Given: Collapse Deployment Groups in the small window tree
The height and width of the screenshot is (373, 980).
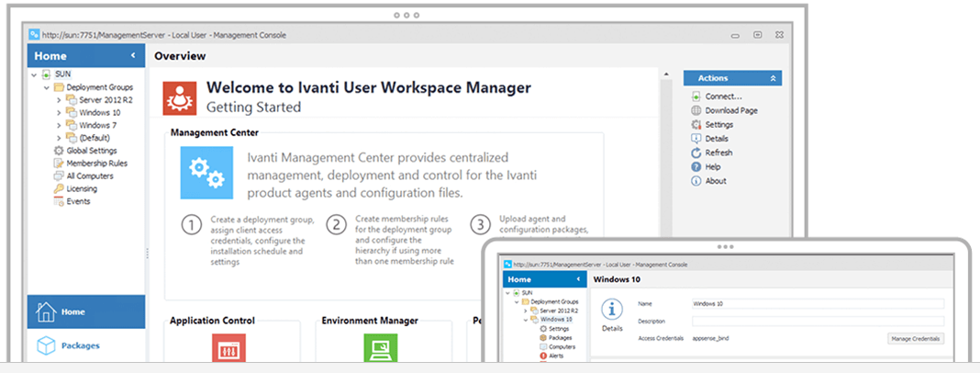Looking at the screenshot, I should [x=517, y=301].
